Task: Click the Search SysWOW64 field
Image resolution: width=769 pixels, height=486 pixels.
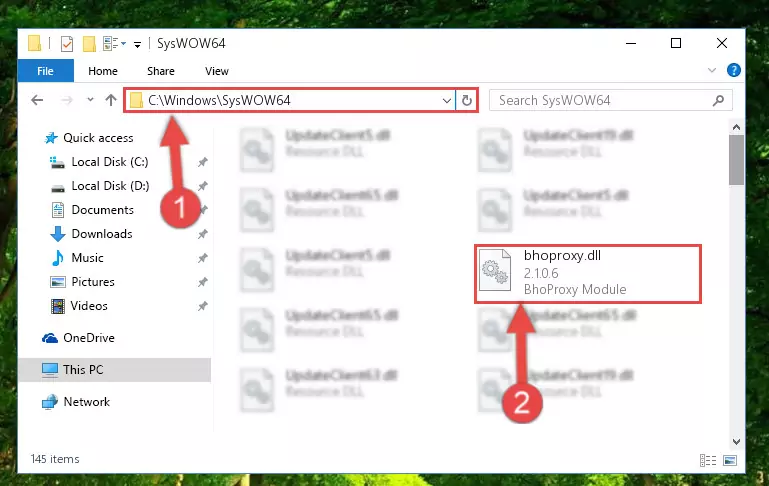Action: (611, 101)
